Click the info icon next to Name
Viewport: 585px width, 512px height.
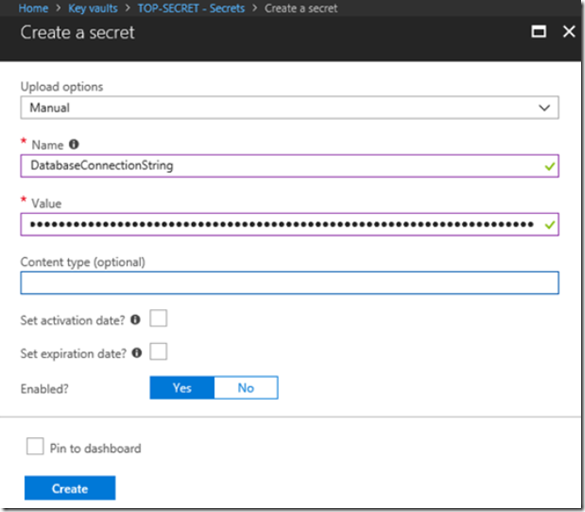pos(74,144)
